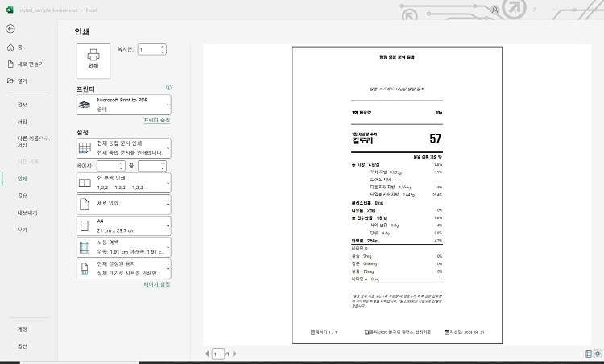The width and height of the screenshot is (604, 364).
Task: Click the printer info icon beside 프린터
Action: click(x=168, y=87)
